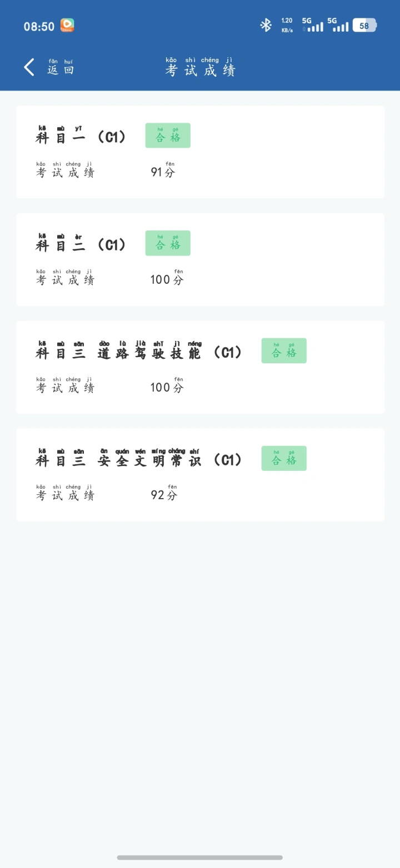Tap the first 5G signal indicator
The width and height of the screenshot is (400, 868).
click(313, 25)
